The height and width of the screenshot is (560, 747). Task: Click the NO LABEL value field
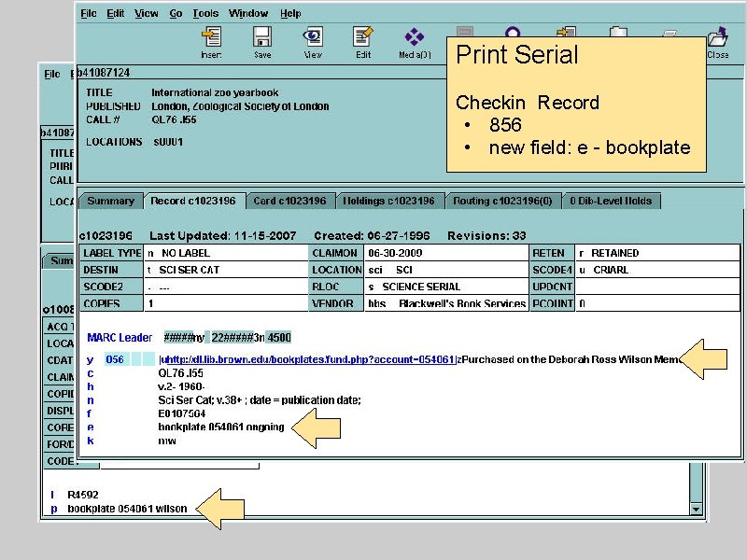pos(226,253)
